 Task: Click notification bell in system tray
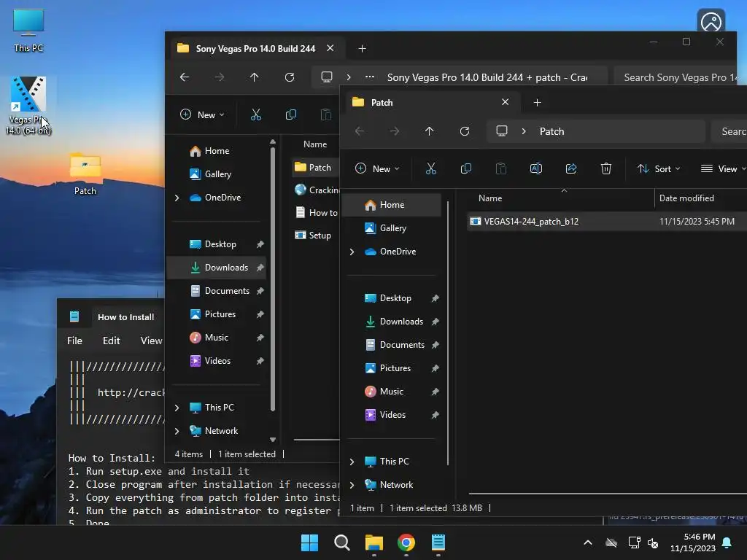727,542
